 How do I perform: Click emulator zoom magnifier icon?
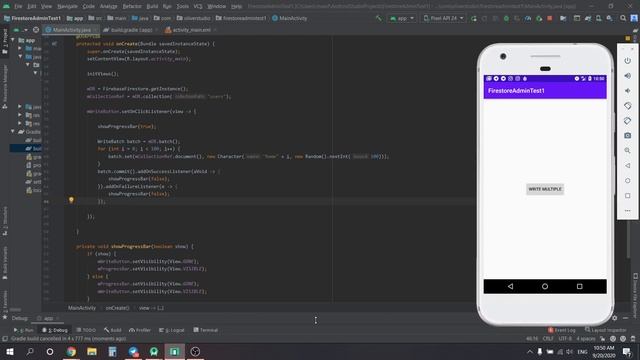pyautogui.click(x=627, y=151)
